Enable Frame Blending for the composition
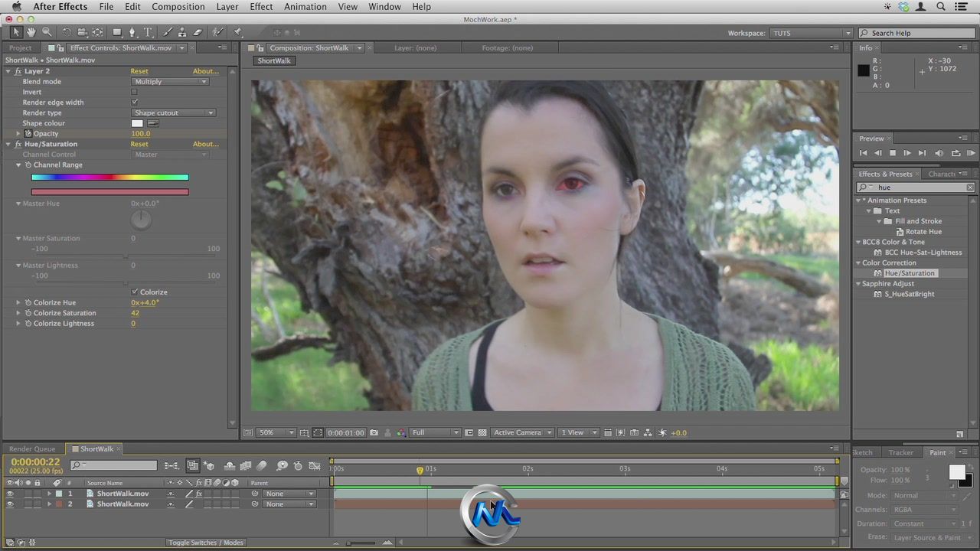The height and width of the screenshot is (551, 980). (x=246, y=465)
